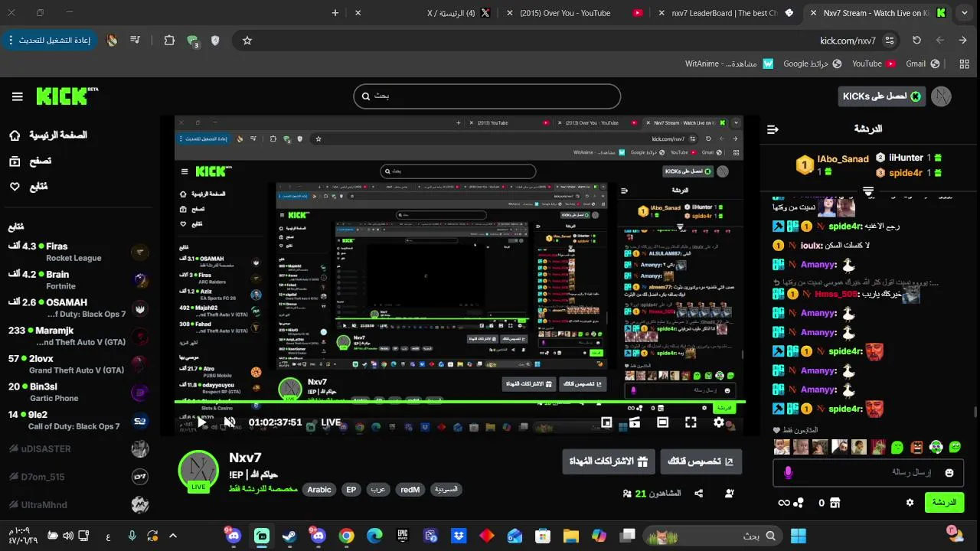The image size is (980, 551).
Task: Reload the page with refresh icon
Action: [x=916, y=41]
